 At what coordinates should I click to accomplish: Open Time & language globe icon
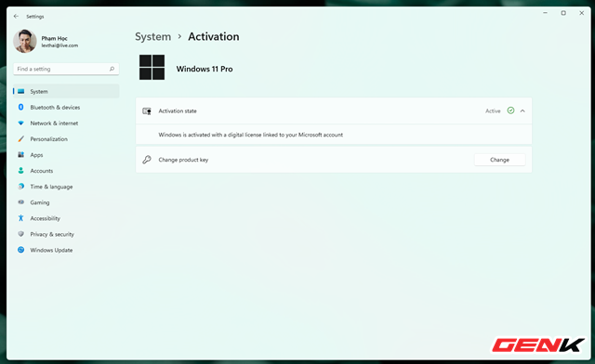[21, 187]
